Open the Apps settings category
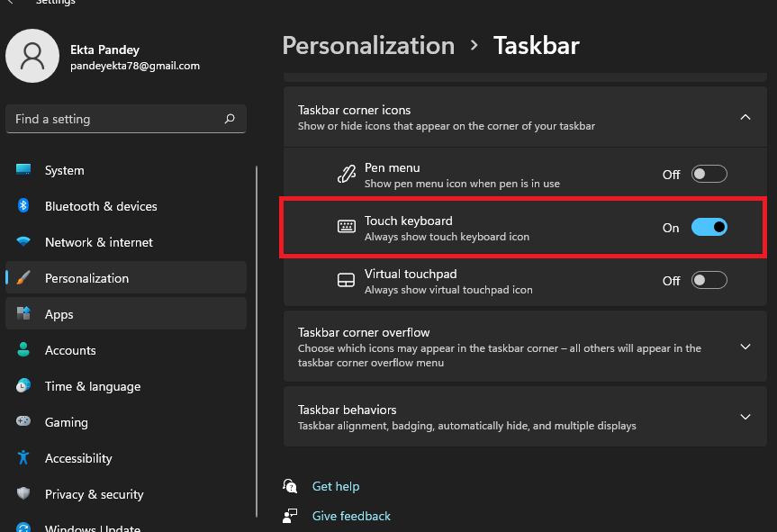The height and width of the screenshot is (532, 777). tap(59, 314)
